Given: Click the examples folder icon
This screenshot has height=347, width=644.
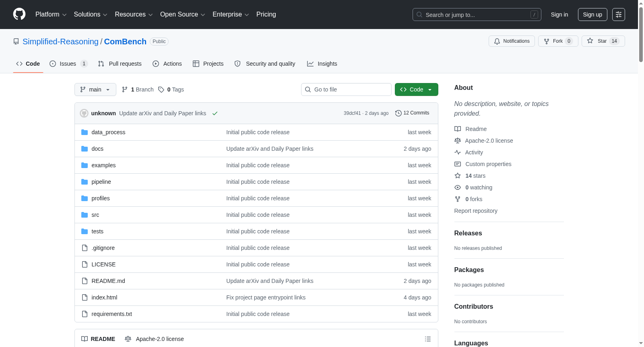Looking at the screenshot, I should click(85, 165).
